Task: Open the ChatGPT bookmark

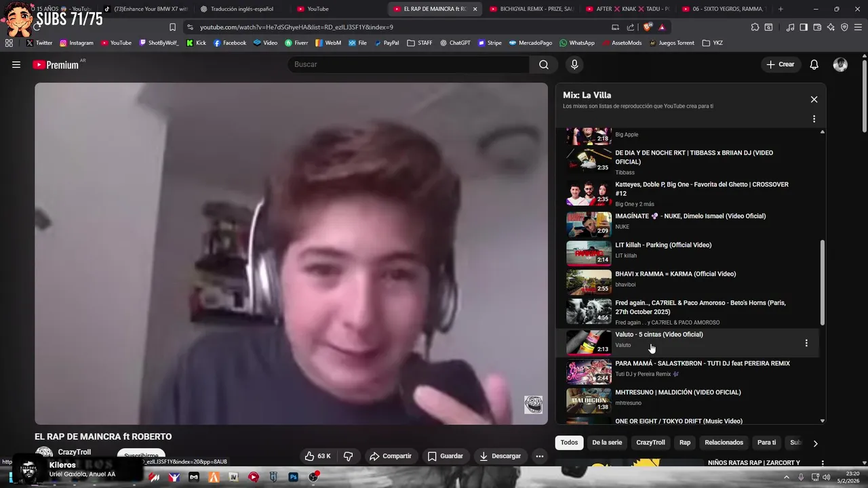Action: (455, 43)
